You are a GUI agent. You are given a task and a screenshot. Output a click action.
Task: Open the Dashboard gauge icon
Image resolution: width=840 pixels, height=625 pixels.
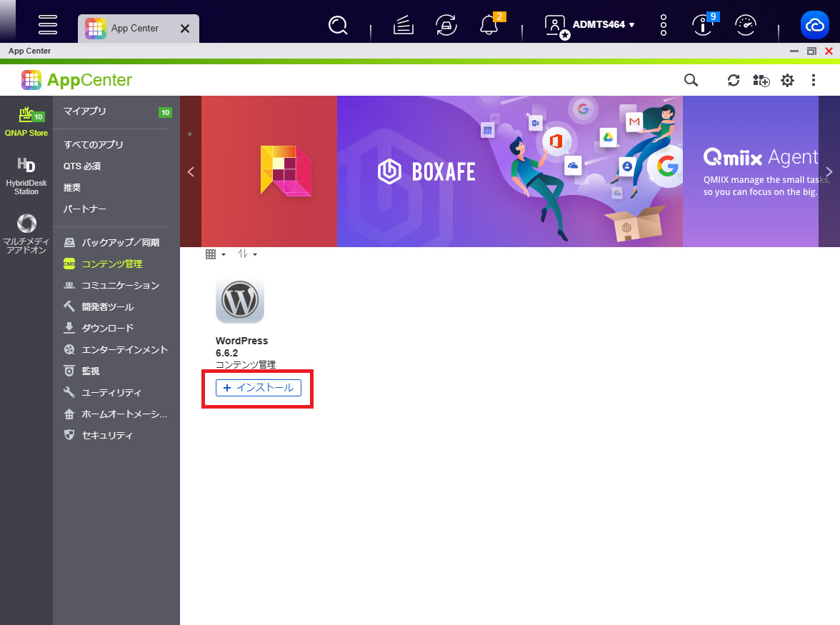point(746,24)
